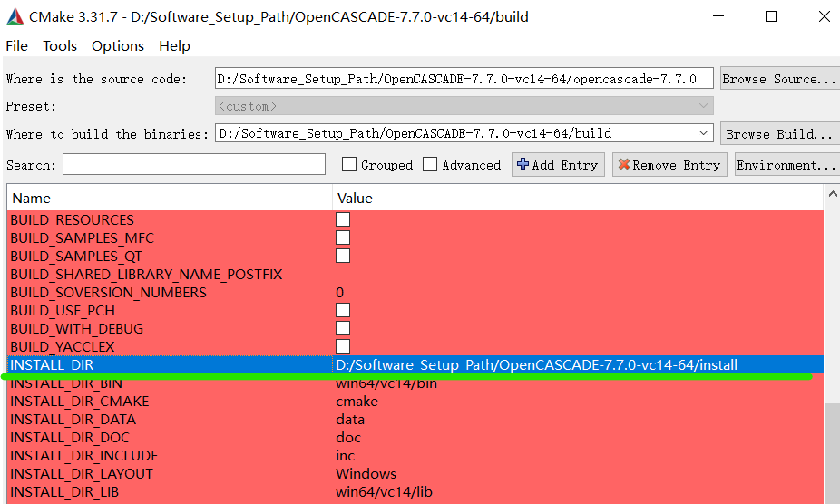The image size is (840, 504).
Task: Click the Environment button
Action: 787,164
